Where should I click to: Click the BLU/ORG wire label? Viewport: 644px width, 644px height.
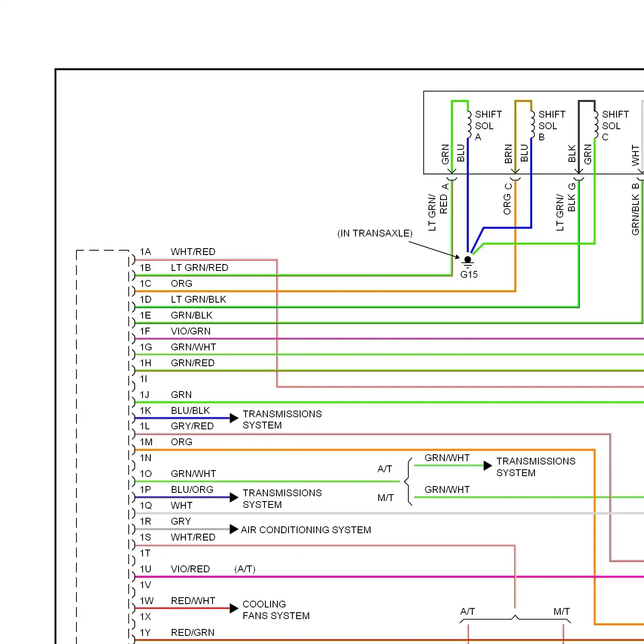click(x=192, y=490)
